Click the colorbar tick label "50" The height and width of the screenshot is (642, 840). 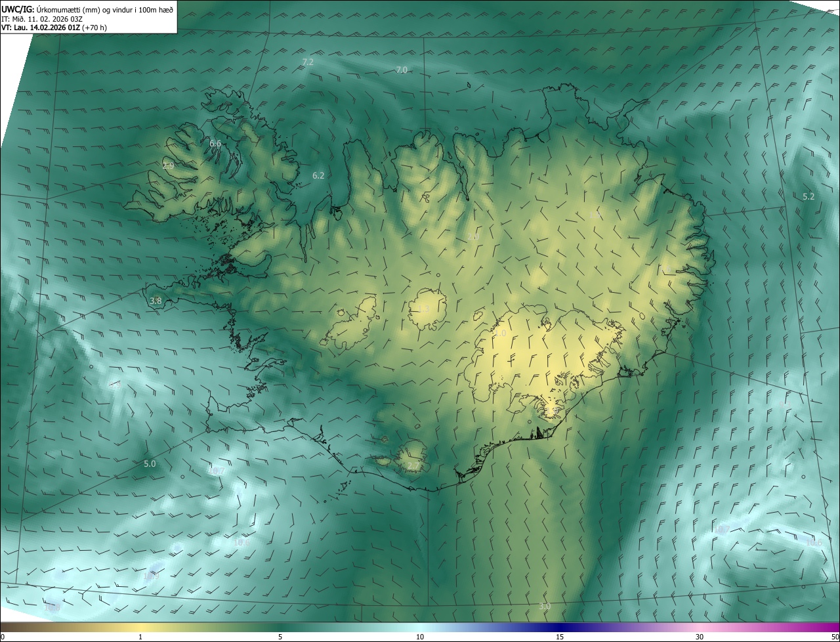coord(835,637)
